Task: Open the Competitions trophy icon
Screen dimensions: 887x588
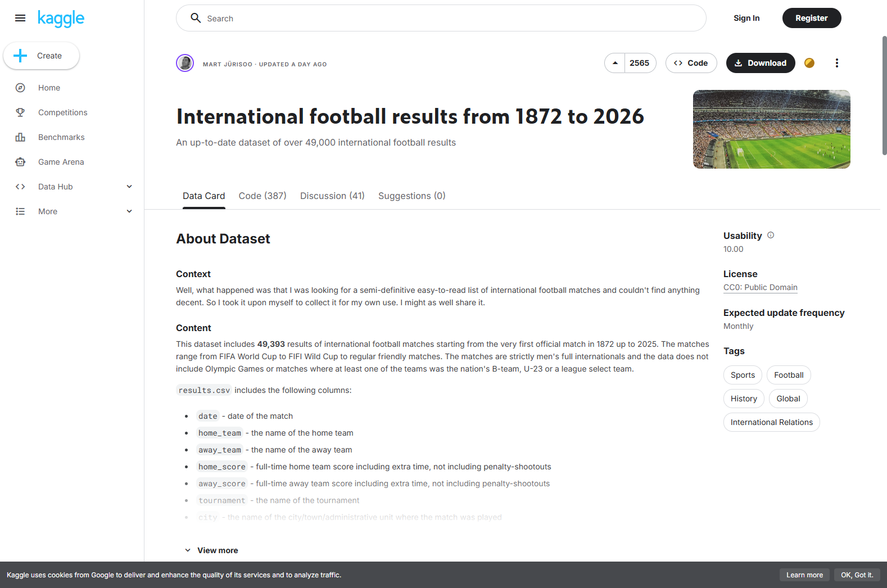Action: (20, 112)
